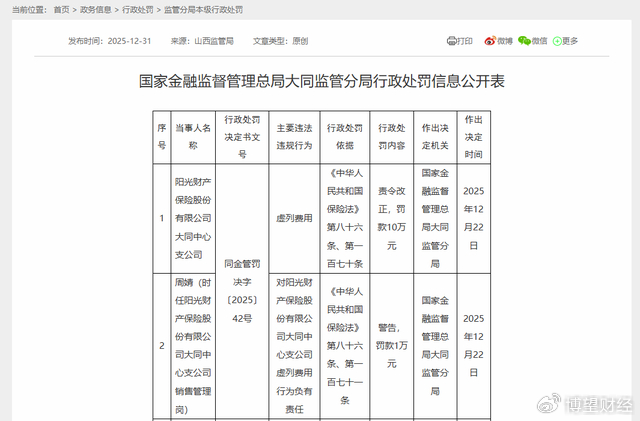Viewport: 640px width, 421px height.
Task: Click the document number 同金管罚决字〔2025〕42号
Action: (242, 291)
